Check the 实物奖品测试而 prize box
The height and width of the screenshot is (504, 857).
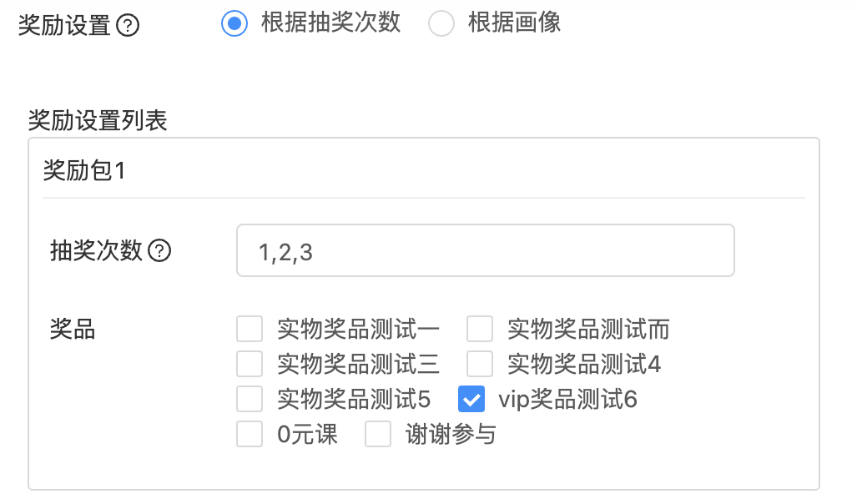(x=480, y=330)
